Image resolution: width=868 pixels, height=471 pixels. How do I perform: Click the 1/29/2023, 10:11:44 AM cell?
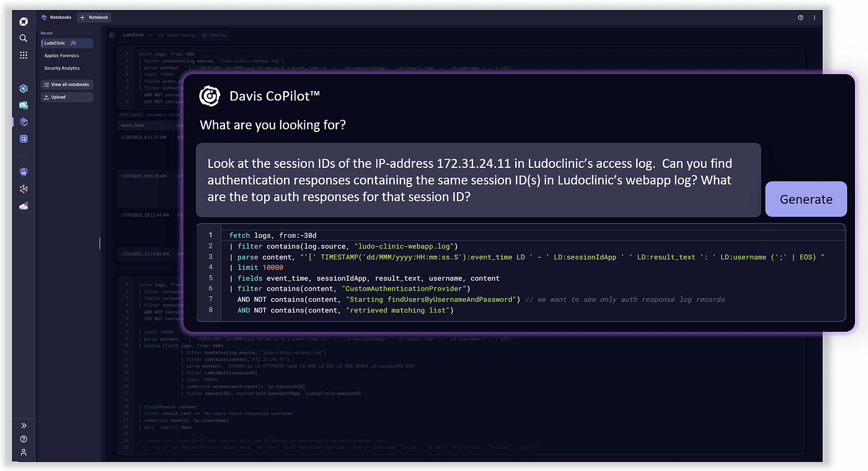pos(144,214)
